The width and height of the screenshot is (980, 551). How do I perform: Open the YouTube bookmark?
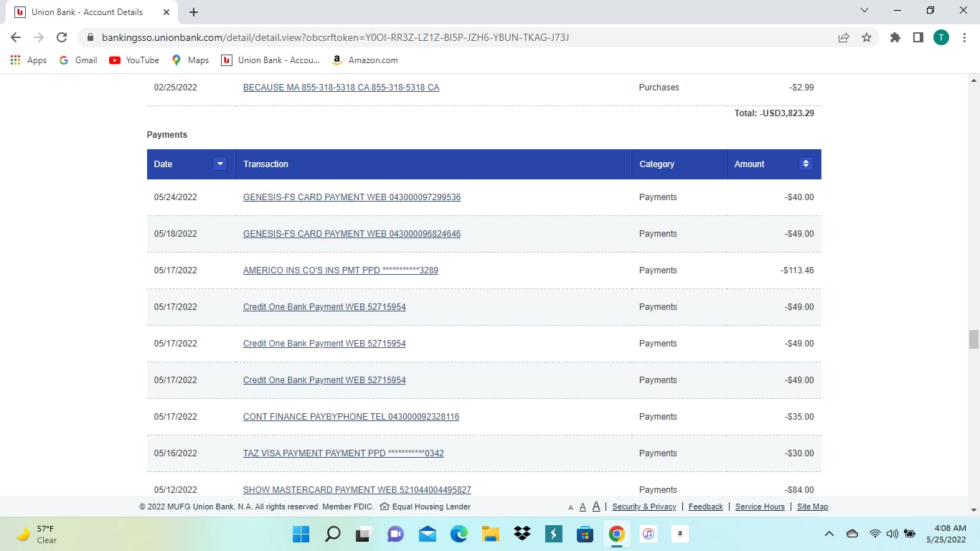point(134,60)
